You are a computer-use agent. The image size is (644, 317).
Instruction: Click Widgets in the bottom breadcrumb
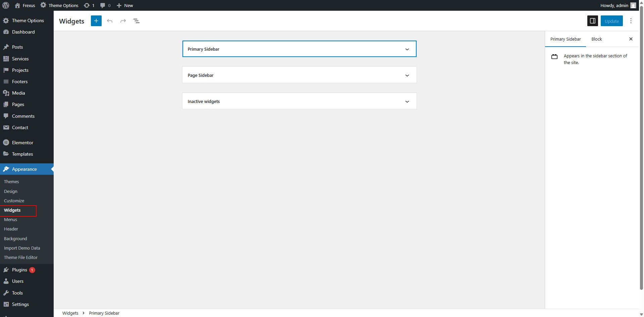pos(70,313)
